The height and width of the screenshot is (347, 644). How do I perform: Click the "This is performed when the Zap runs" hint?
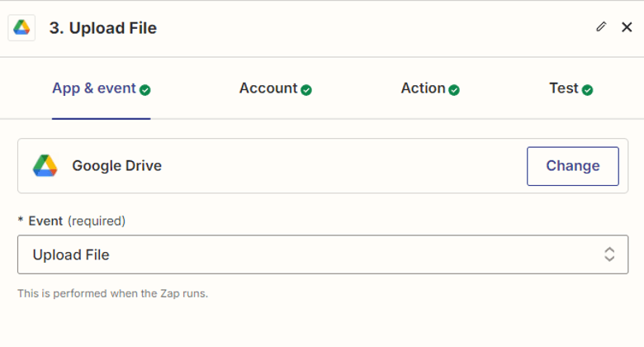(x=113, y=293)
